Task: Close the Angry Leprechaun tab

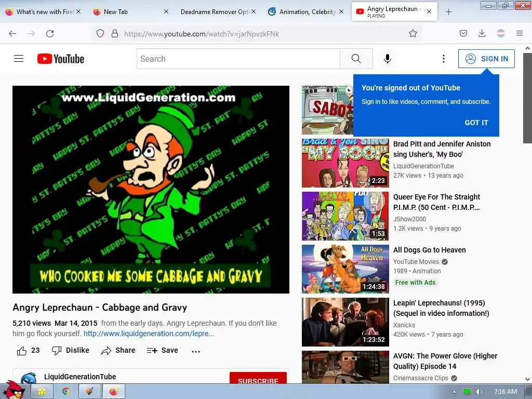Action: pyautogui.click(x=429, y=11)
